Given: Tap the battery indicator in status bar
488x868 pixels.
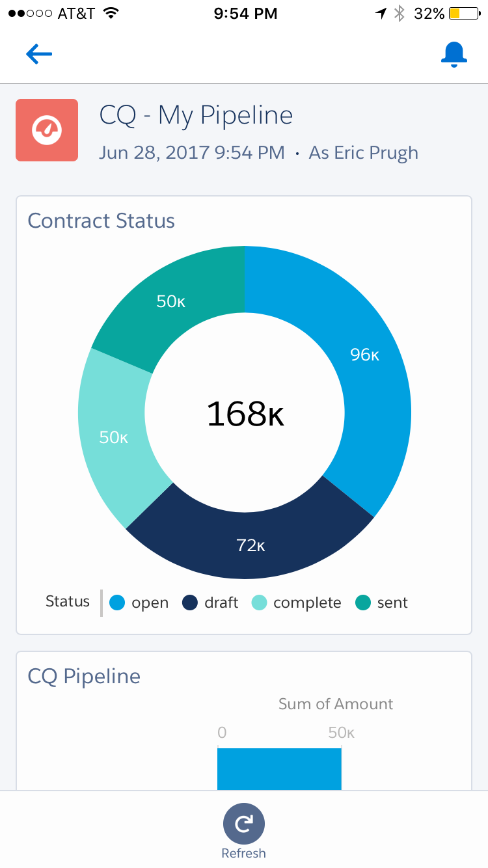Looking at the screenshot, I should 463,14.
